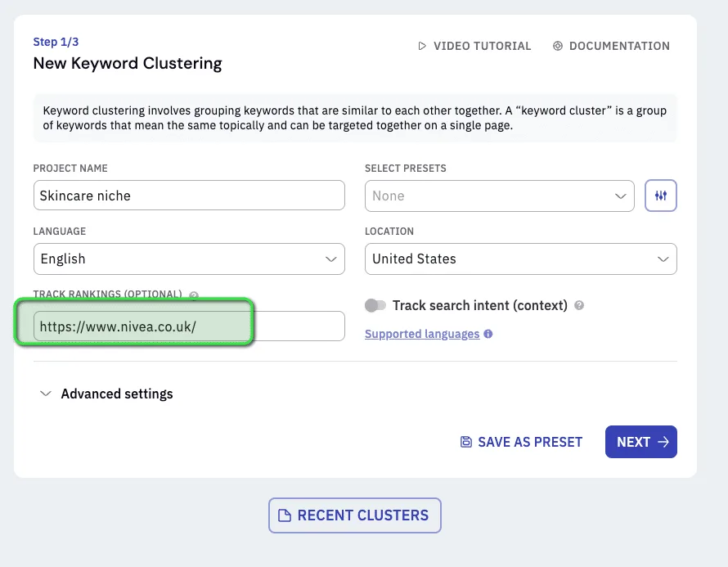Click the track rankings URL field
728x567 pixels.
click(189, 326)
